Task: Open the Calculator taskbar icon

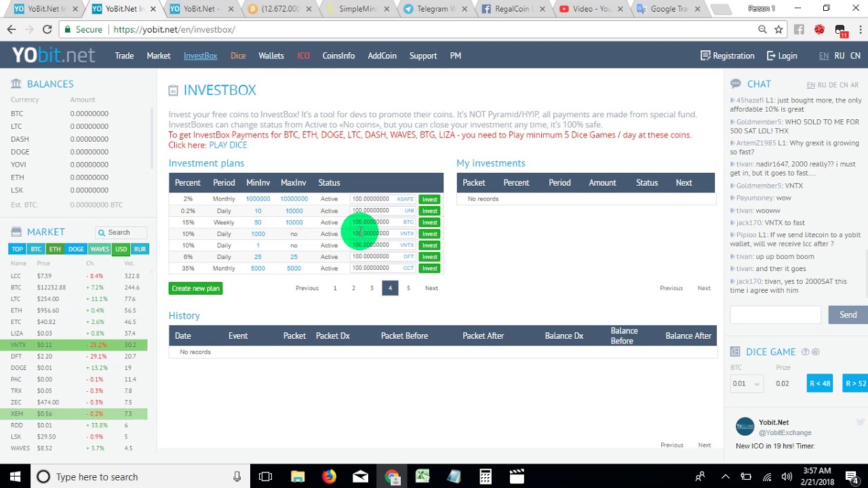Action: click(x=485, y=476)
